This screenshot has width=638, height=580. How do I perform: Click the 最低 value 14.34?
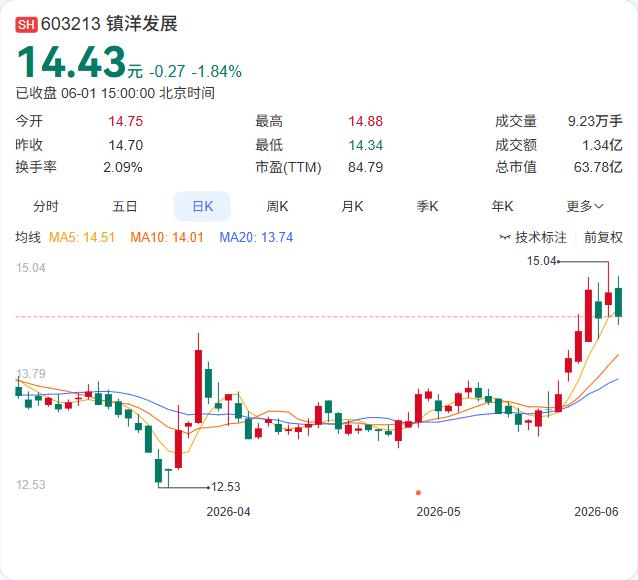[x=365, y=145]
